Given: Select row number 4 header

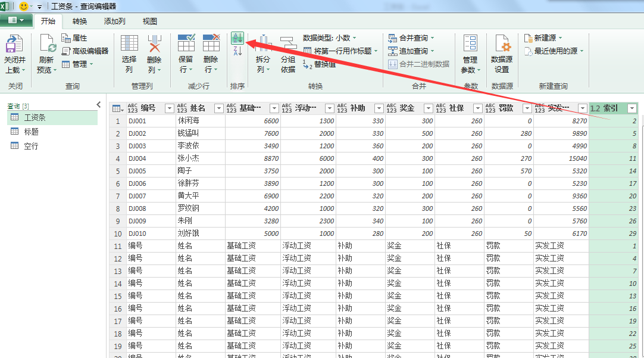Looking at the screenshot, I should point(118,158).
